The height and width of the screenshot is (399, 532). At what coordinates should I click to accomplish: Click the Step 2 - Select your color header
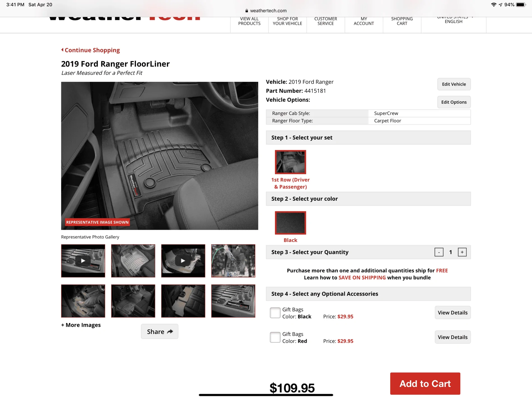(368, 199)
